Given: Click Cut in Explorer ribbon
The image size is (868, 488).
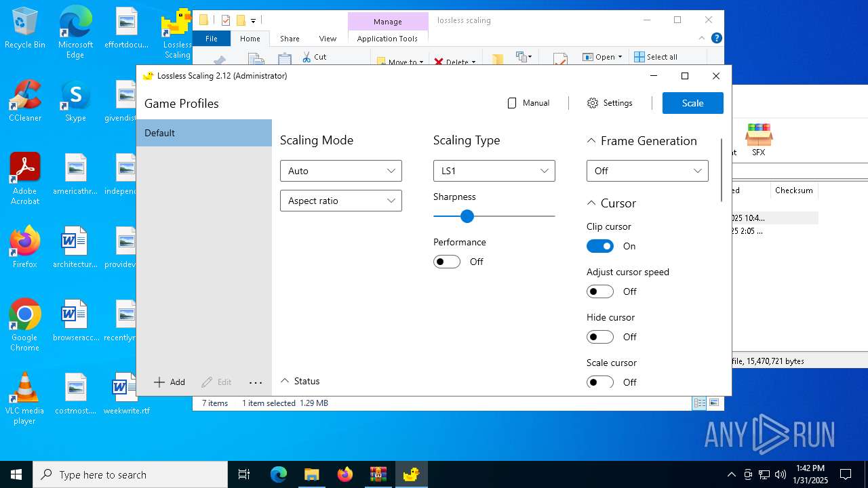Looking at the screenshot, I should [x=314, y=57].
